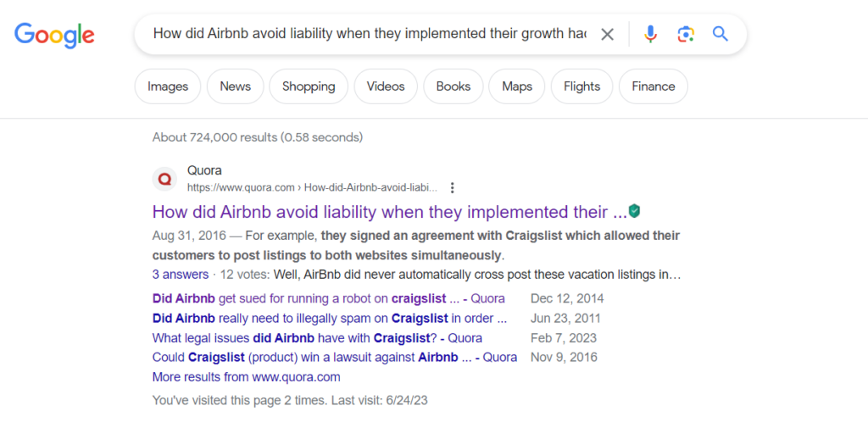
Task: Select the Shopping filter chip
Action: (309, 86)
